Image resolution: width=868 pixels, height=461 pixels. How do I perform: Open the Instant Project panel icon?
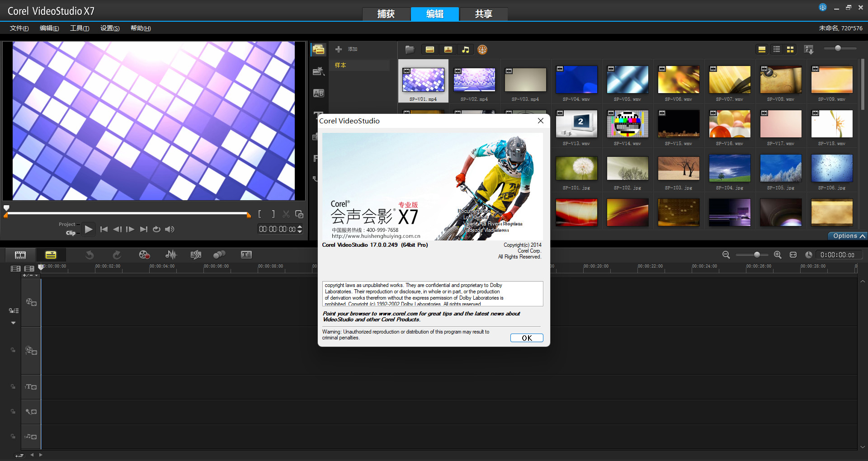pos(319,71)
